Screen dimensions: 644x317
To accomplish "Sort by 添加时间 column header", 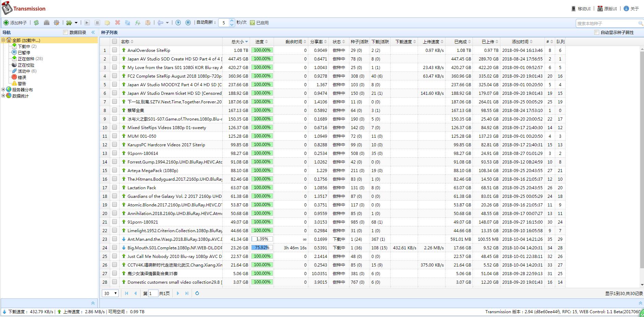I will click(x=522, y=42).
